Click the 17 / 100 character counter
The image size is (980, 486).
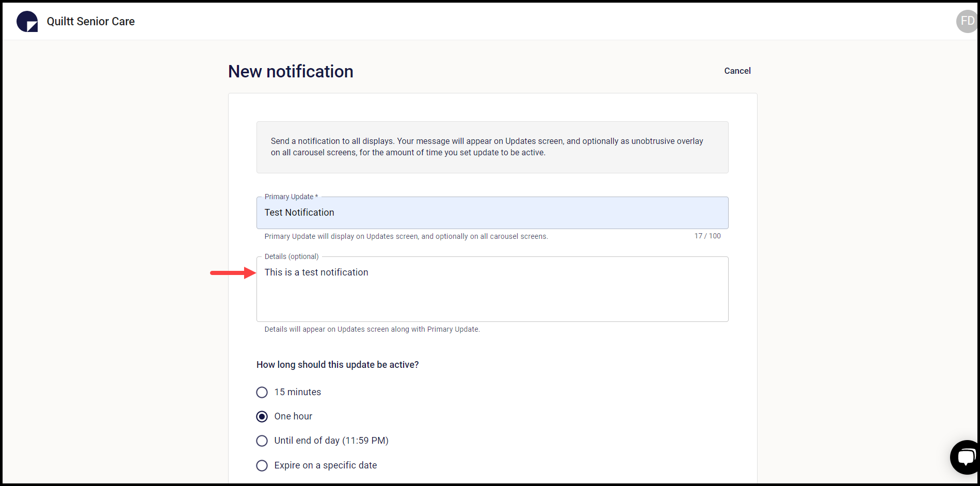pos(707,236)
